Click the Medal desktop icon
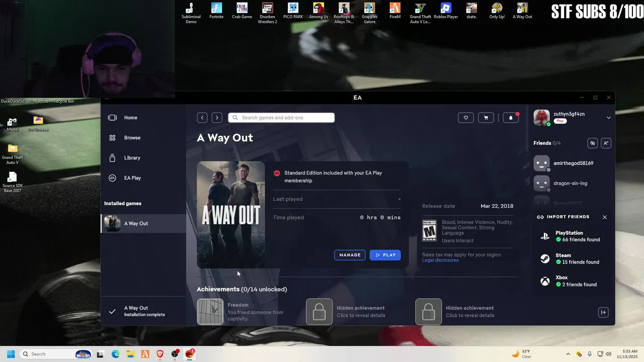This screenshot has height=362, width=644. [x=13, y=124]
